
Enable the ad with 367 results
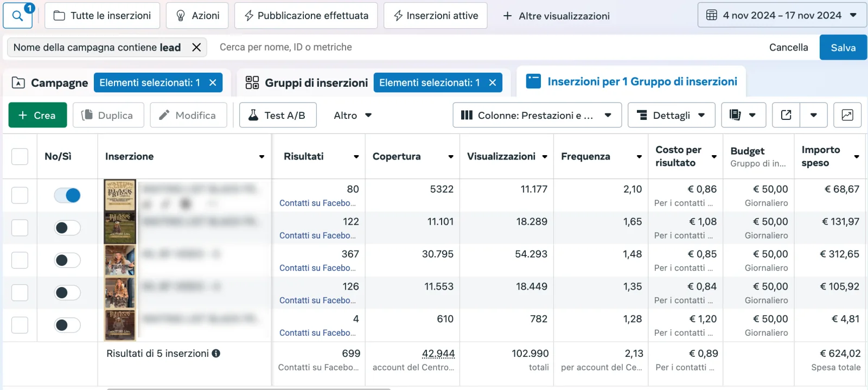(x=67, y=260)
